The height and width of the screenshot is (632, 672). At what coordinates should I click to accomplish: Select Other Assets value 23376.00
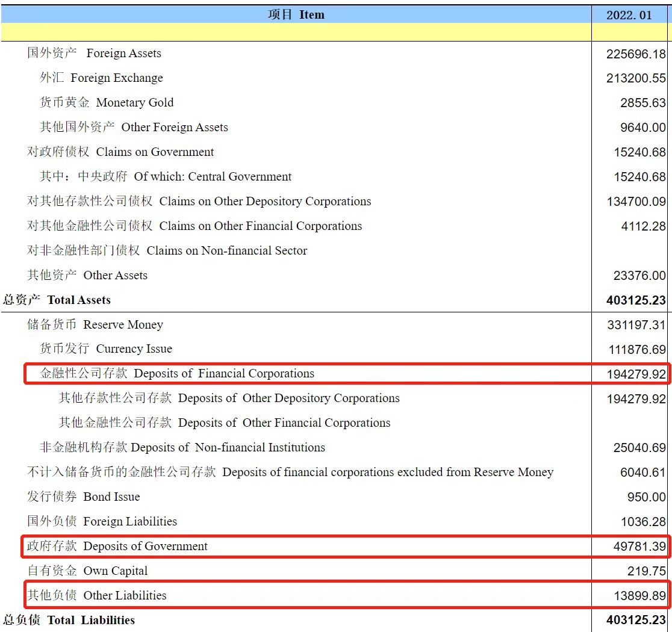point(639,276)
